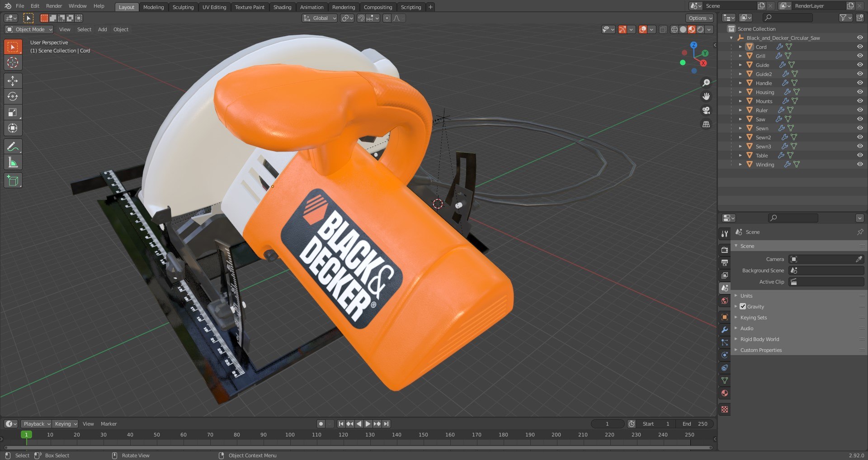The height and width of the screenshot is (460, 868).
Task: Play the animation forward
Action: (x=368, y=424)
